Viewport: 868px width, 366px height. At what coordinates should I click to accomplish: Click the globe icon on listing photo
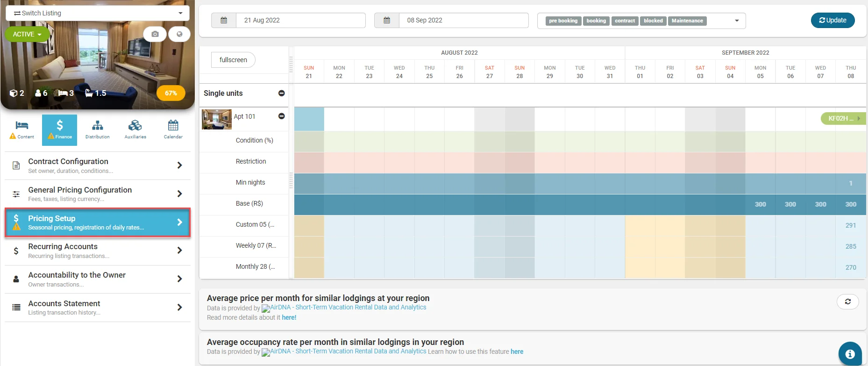(179, 34)
